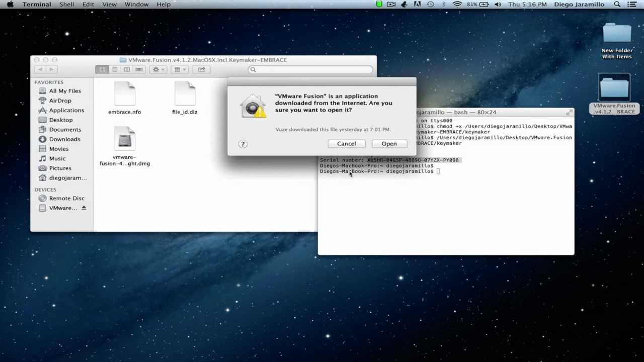
Task: Click the camera recorder menu bar icon
Action: [x=392, y=5]
